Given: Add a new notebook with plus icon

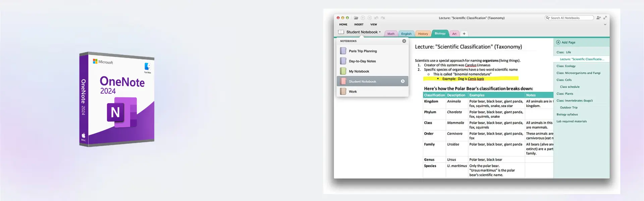Looking at the screenshot, I should 404,41.
